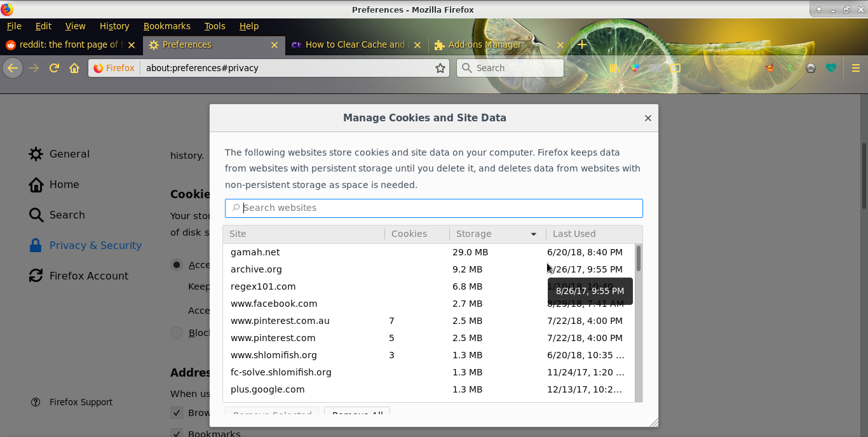Select the Accept cookies radio button
Image resolution: width=868 pixels, height=437 pixels.
pos(177,265)
